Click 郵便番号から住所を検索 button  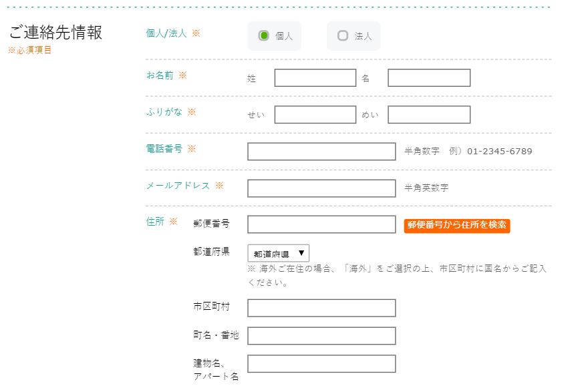(457, 226)
